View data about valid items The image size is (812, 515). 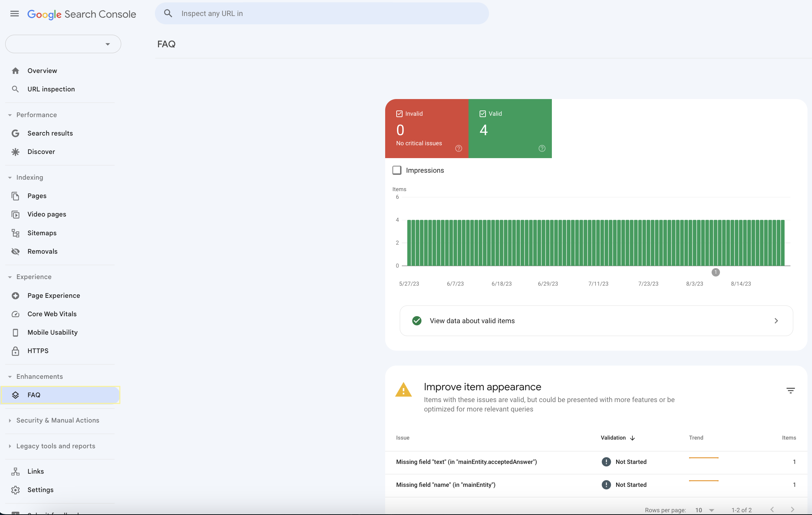pos(596,321)
